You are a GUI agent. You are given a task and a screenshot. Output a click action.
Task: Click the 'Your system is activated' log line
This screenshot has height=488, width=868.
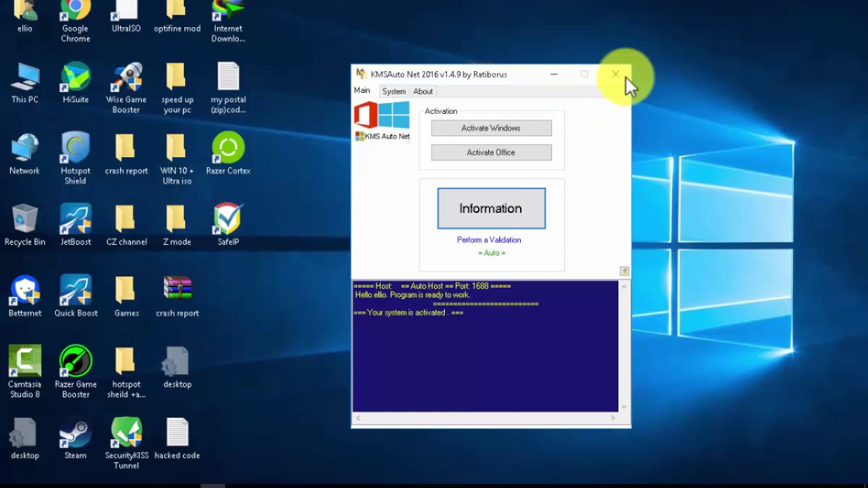pyautogui.click(x=408, y=312)
